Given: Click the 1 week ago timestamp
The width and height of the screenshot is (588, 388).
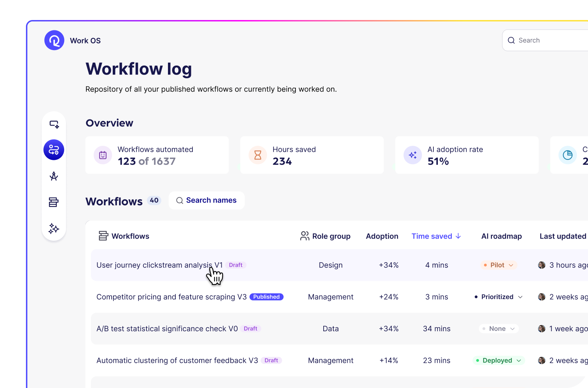Looking at the screenshot, I should (x=568, y=329).
